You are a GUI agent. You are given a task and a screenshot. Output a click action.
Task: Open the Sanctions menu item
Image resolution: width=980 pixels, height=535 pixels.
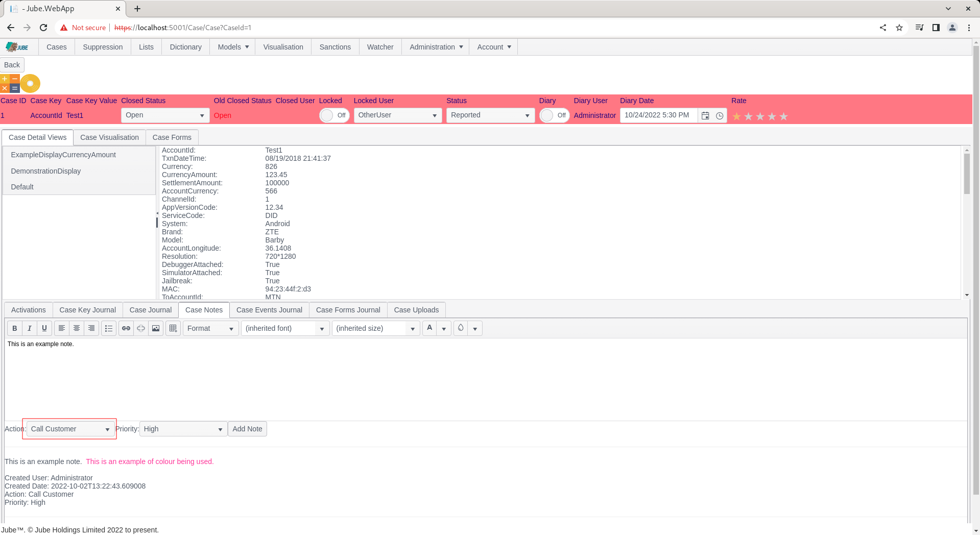[335, 47]
